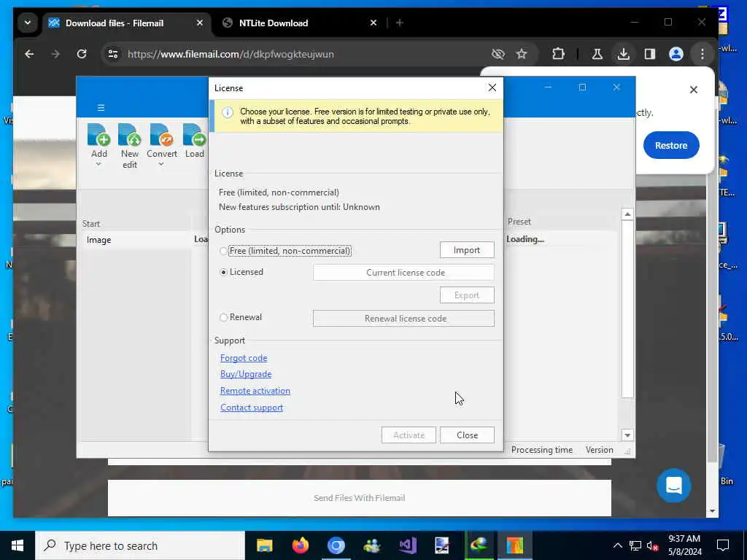The width and height of the screenshot is (747, 560).
Task: Open the Contact support link
Action: [x=252, y=408]
